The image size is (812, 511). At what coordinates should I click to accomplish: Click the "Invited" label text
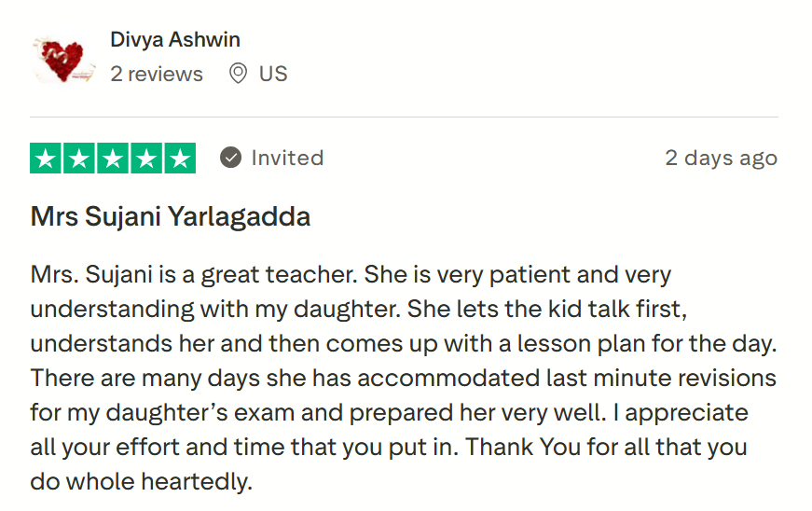click(287, 159)
